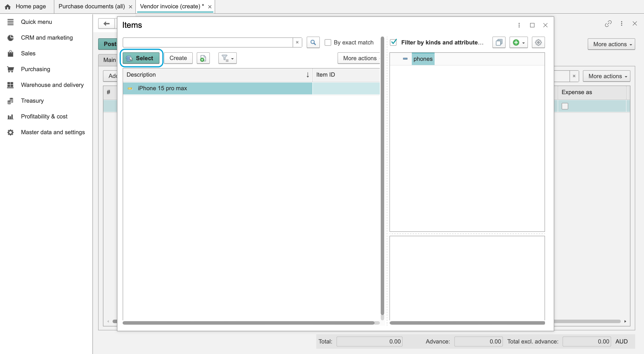Switch to Purchase documents (all) tab
Viewport: 644px width, 354px height.
point(92,7)
